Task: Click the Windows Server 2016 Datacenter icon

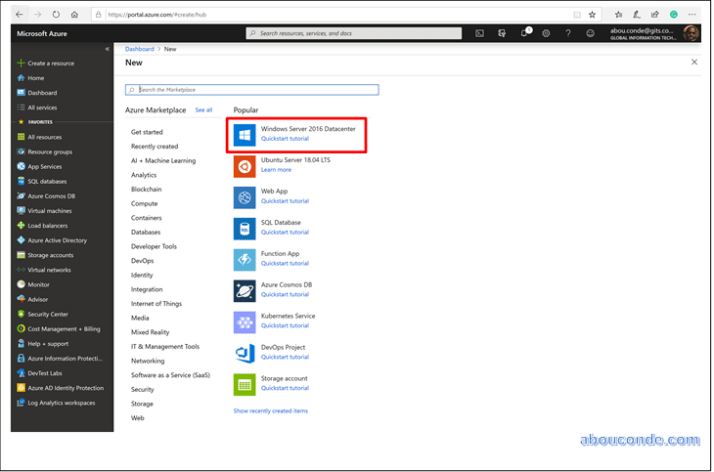Action: click(245, 134)
